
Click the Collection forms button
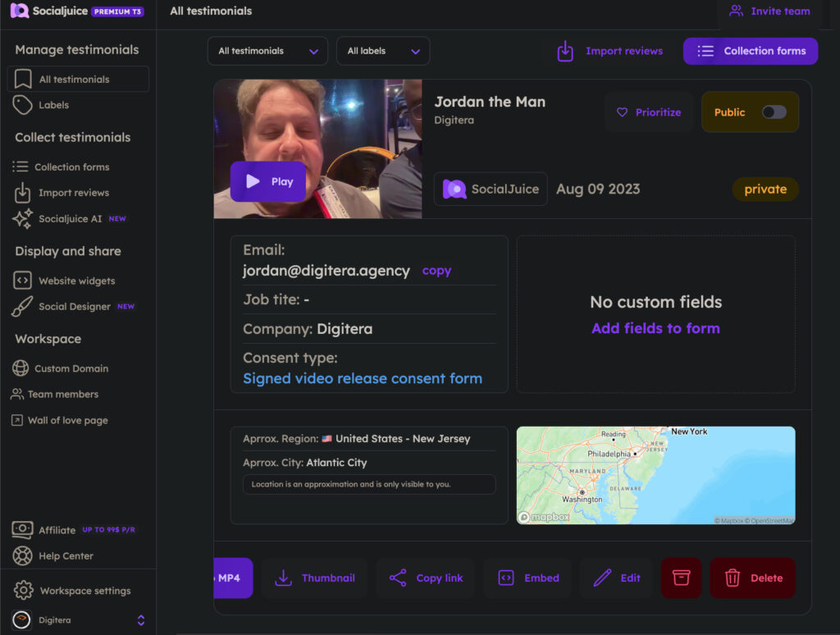(x=750, y=51)
